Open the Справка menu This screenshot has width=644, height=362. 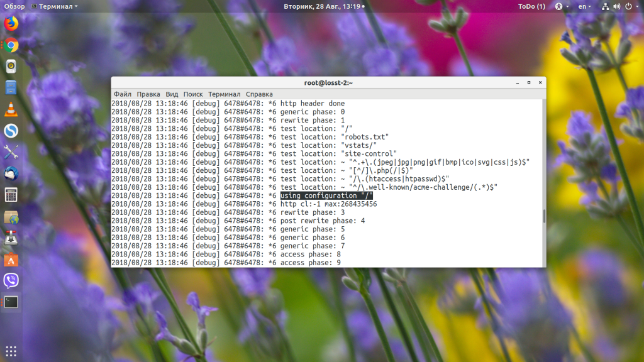pos(259,94)
